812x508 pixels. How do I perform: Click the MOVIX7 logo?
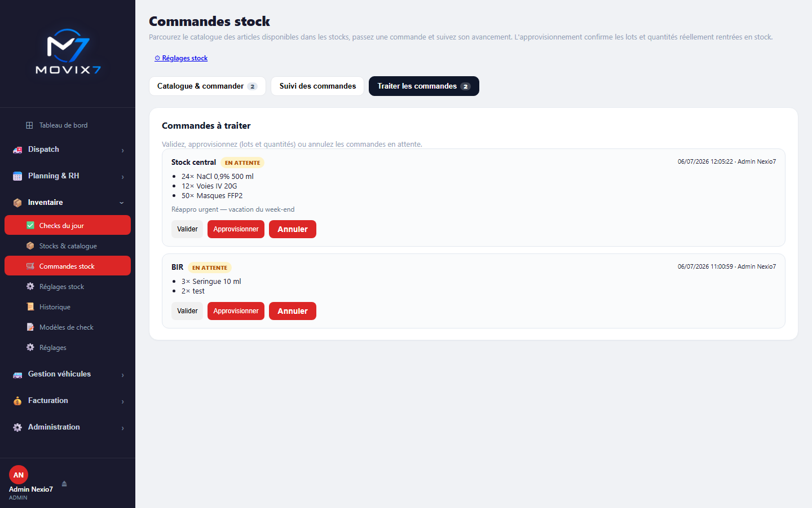tap(68, 52)
